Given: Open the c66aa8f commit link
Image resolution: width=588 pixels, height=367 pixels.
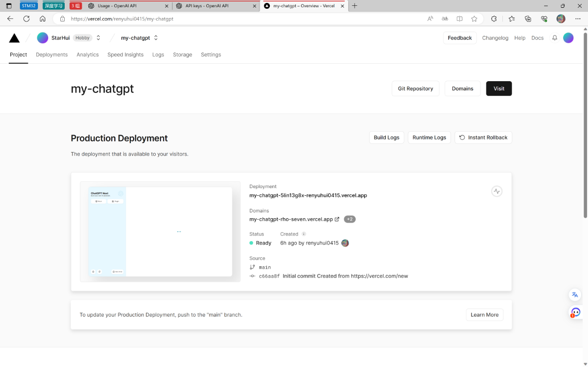Looking at the screenshot, I should 269,276.
